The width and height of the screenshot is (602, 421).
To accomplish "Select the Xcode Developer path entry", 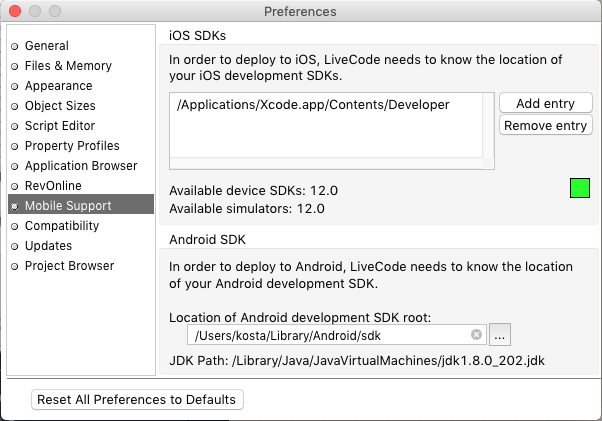I will point(313,105).
